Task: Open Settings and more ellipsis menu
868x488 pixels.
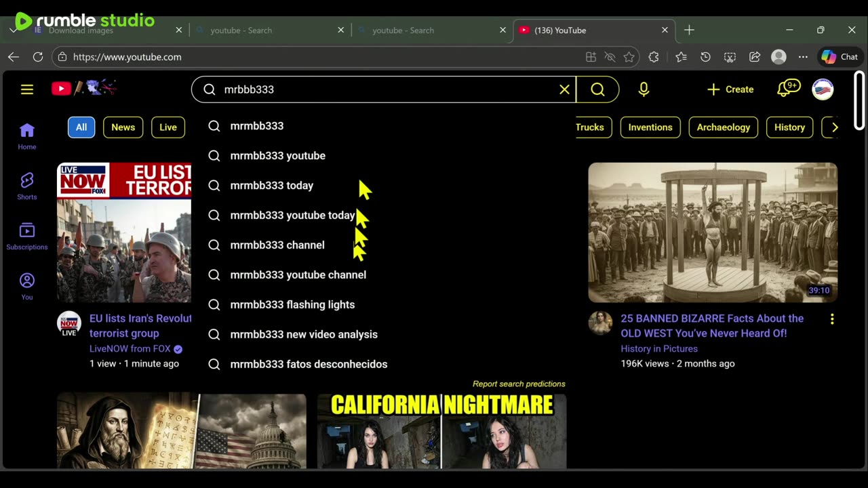Action: tap(803, 57)
